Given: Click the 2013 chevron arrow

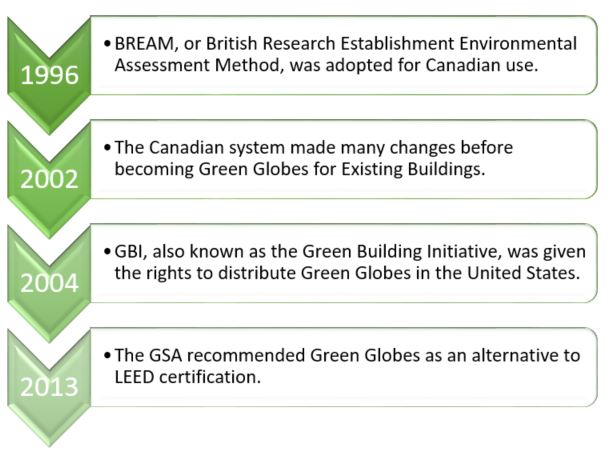Looking at the screenshot, I should (x=49, y=387).
